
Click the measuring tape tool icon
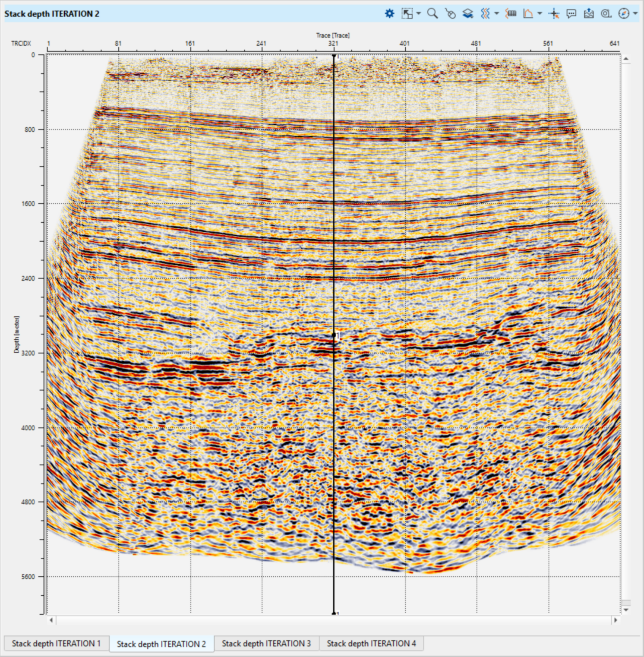click(x=606, y=14)
